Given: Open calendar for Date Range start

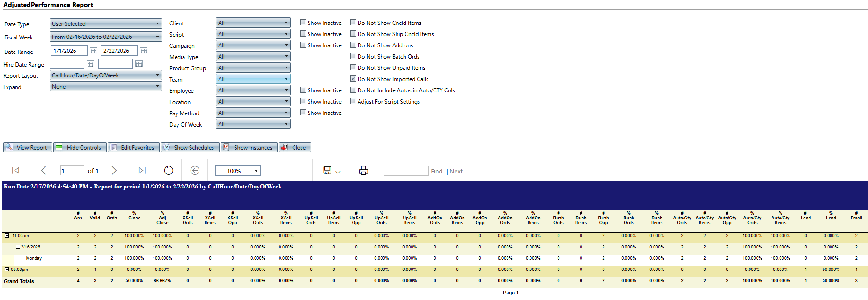Looking at the screenshot, I should 94,51.
